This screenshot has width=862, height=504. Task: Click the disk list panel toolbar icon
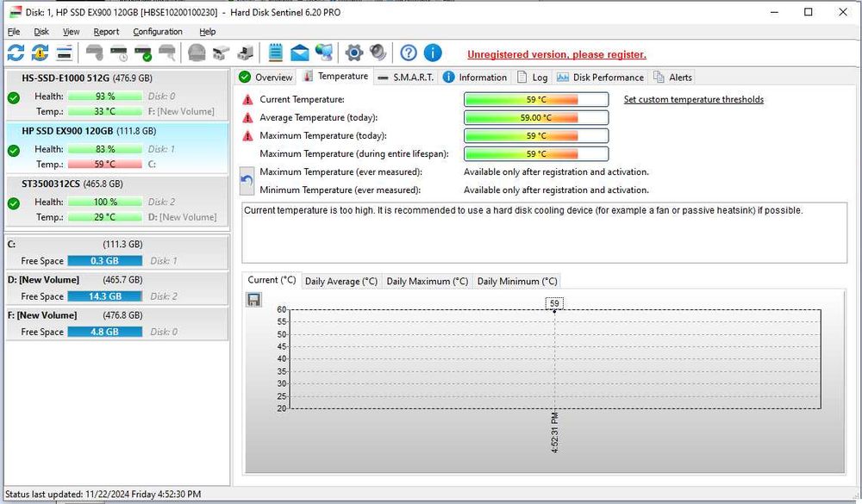click(x=65, y=53)
